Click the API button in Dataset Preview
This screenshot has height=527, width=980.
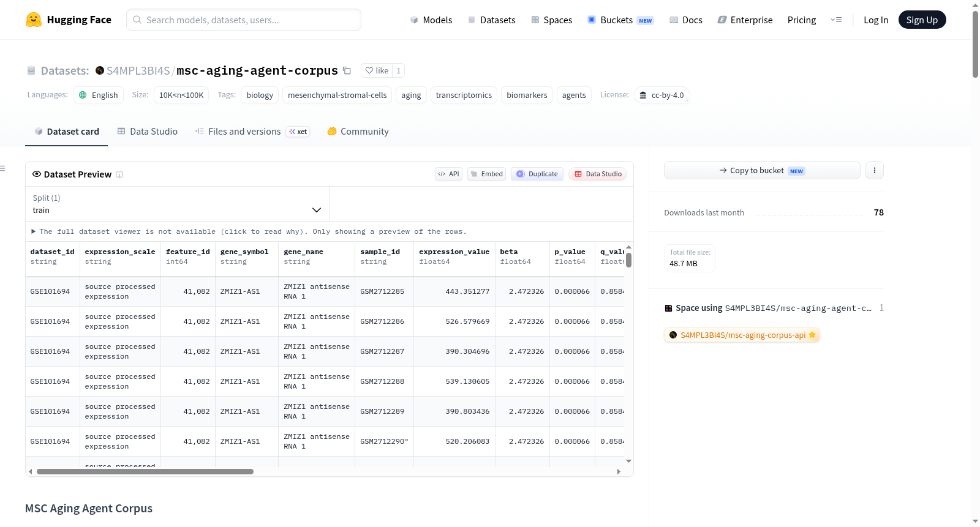click(448, 174)
